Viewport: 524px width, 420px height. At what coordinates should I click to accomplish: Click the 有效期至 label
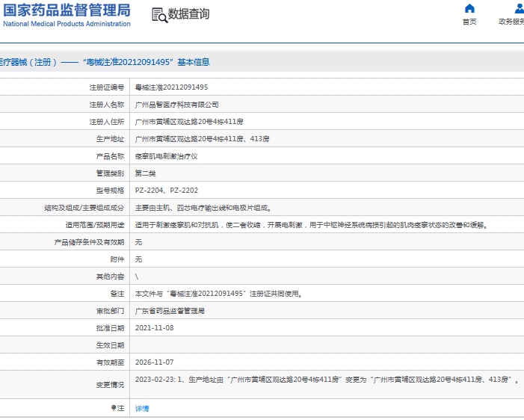110,362
